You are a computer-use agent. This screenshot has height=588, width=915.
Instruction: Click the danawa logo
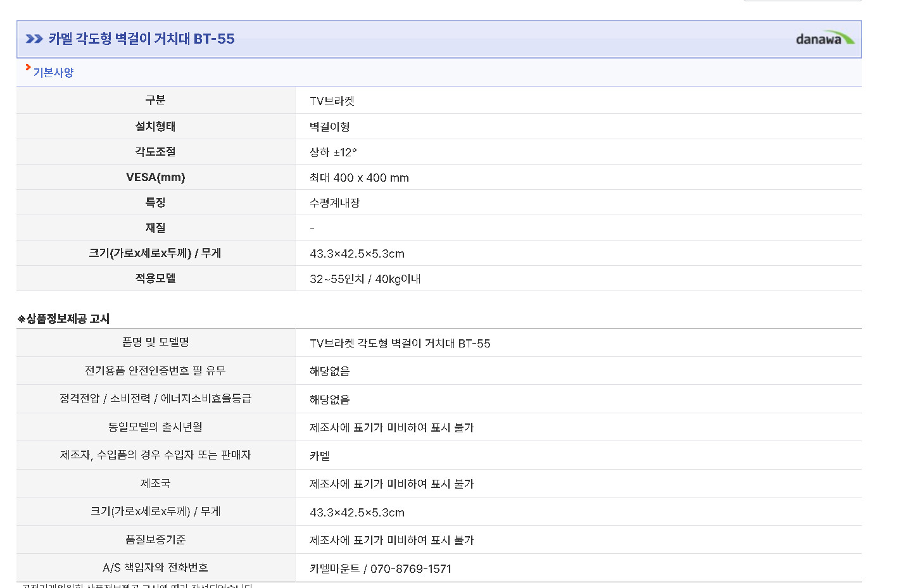tap(824, 38)
